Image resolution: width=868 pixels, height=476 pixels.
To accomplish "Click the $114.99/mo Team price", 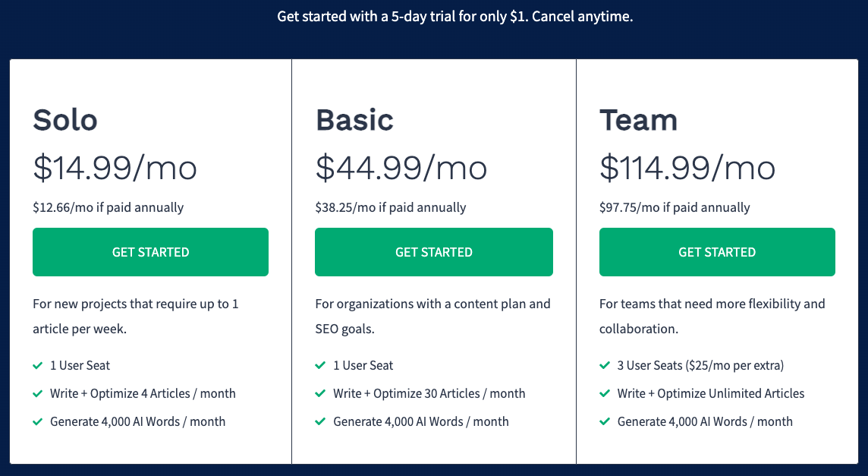I will tap(687, 168).
